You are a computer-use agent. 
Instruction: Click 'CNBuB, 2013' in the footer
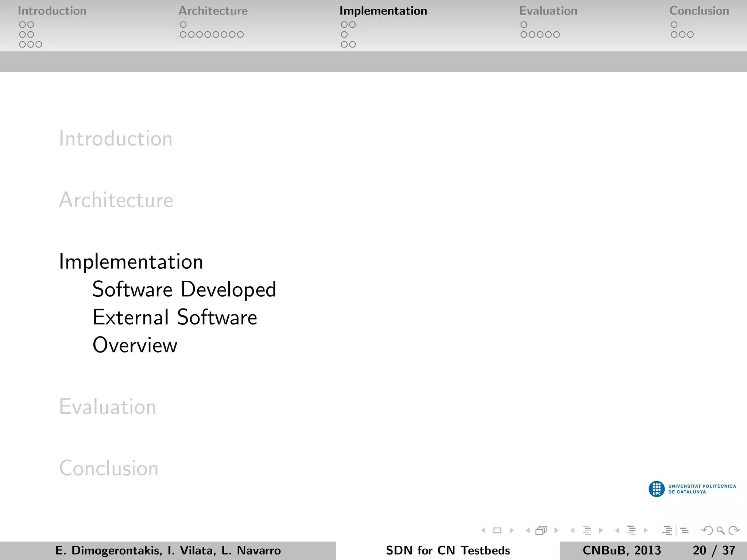click(x=622, y=551)
